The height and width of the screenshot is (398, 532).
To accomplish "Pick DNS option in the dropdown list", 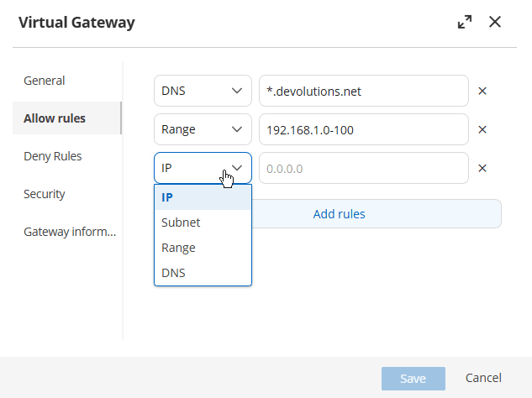I will tap(203, 273).
